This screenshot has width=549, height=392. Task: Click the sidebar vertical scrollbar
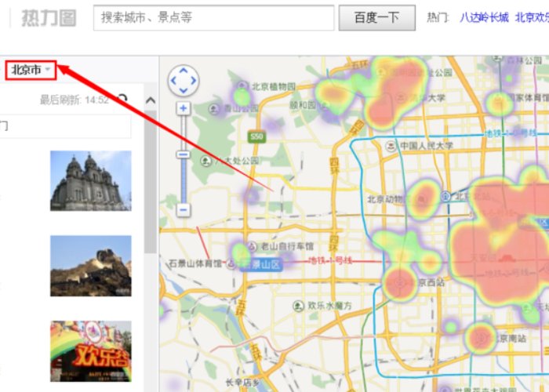151,181
